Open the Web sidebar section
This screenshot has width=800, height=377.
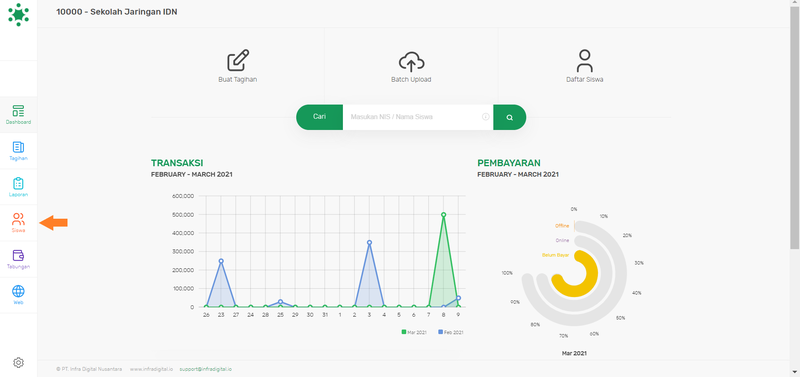pos(18,295)
